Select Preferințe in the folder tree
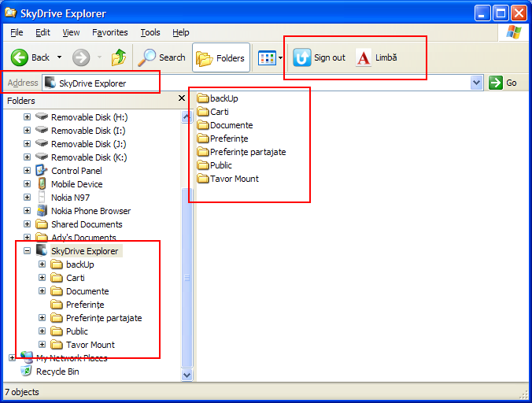This screenshot has width=532, height=403. point(85,305)
